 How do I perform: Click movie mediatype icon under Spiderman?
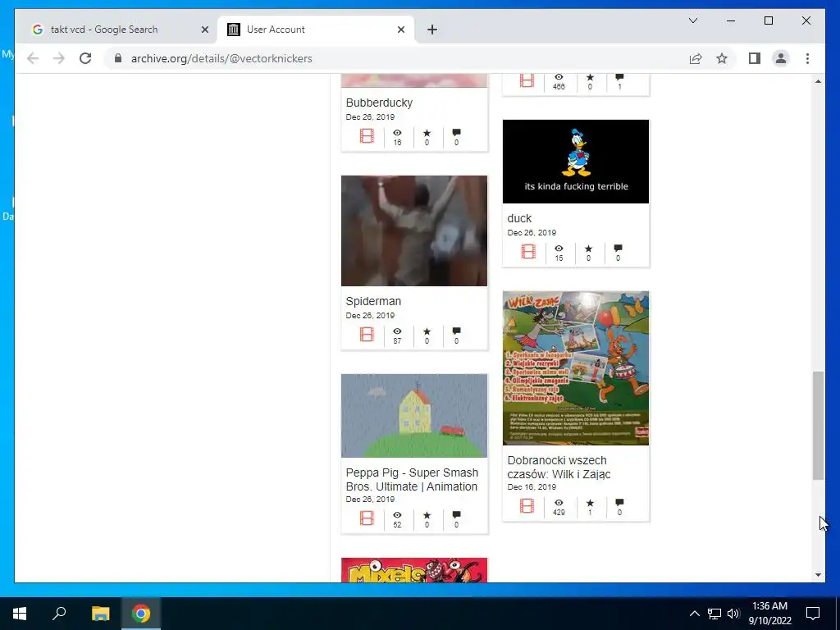367,335
